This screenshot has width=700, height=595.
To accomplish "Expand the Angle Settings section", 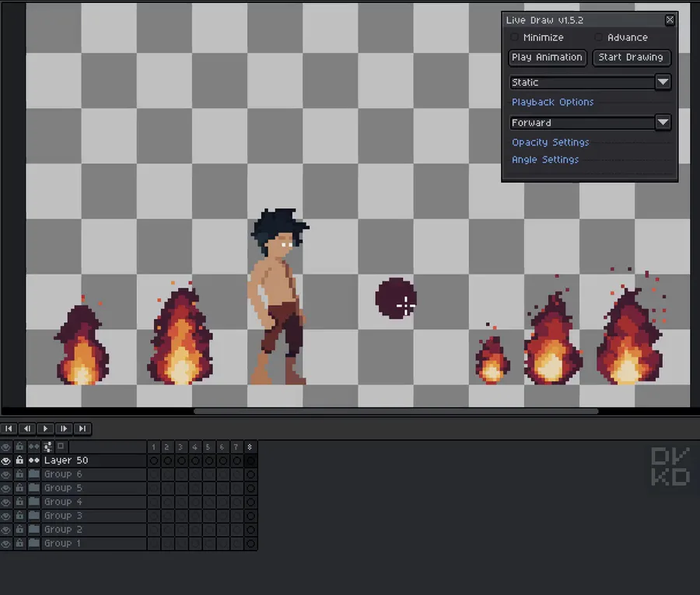I will (x=545, y=159).
